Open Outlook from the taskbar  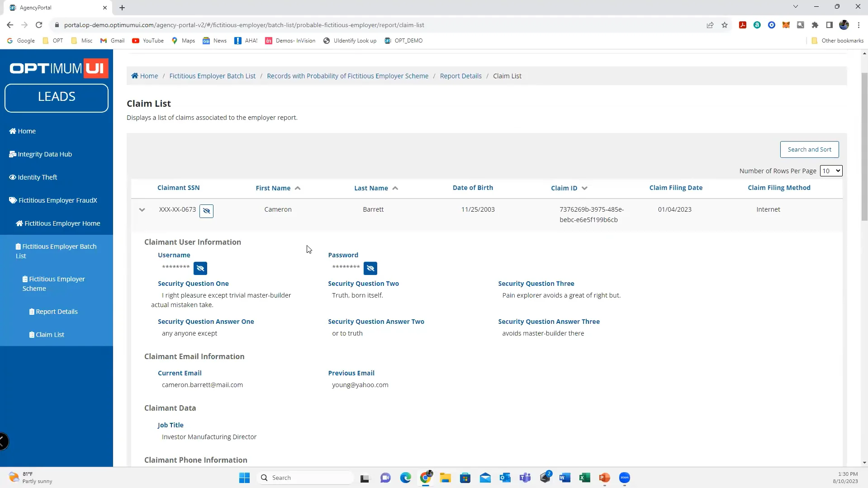point(505,478)
